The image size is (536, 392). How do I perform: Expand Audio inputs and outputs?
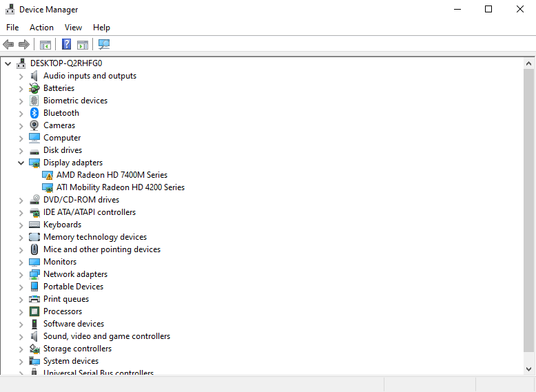pyautogui.click(x=21, y=76)
